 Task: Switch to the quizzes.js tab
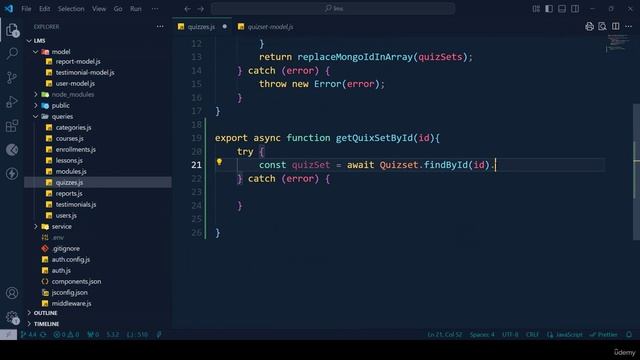[202, 27]
